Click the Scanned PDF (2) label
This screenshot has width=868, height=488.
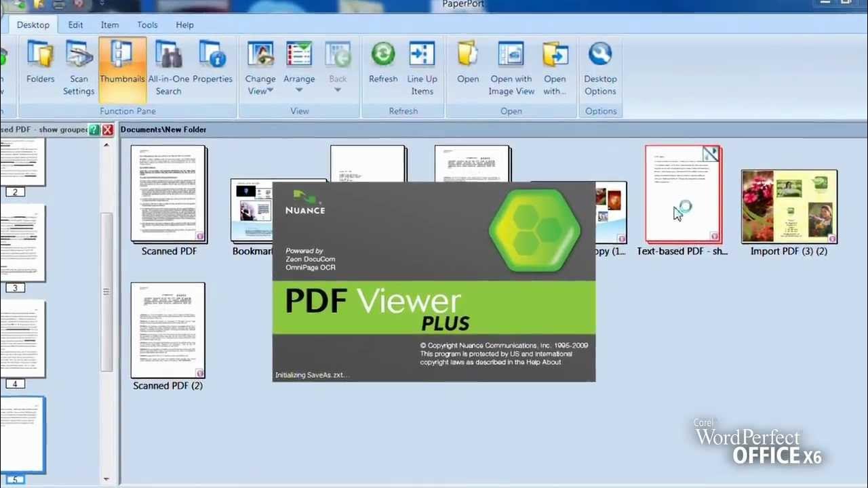point(167,386)
